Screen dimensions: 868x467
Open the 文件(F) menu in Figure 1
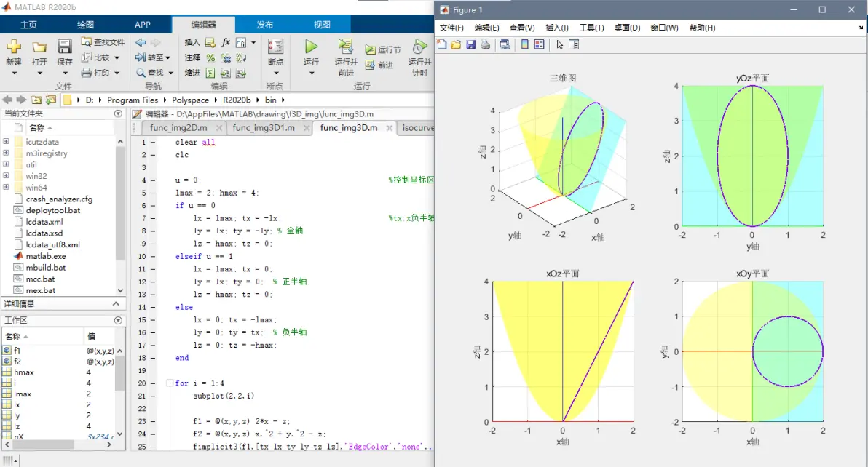tap(451, 28)
